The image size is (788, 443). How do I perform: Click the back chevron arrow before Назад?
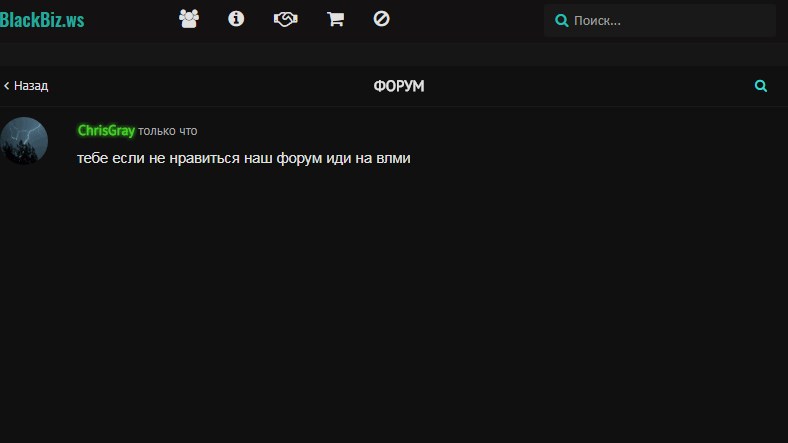pyautogui.click(x=6, y=86)
